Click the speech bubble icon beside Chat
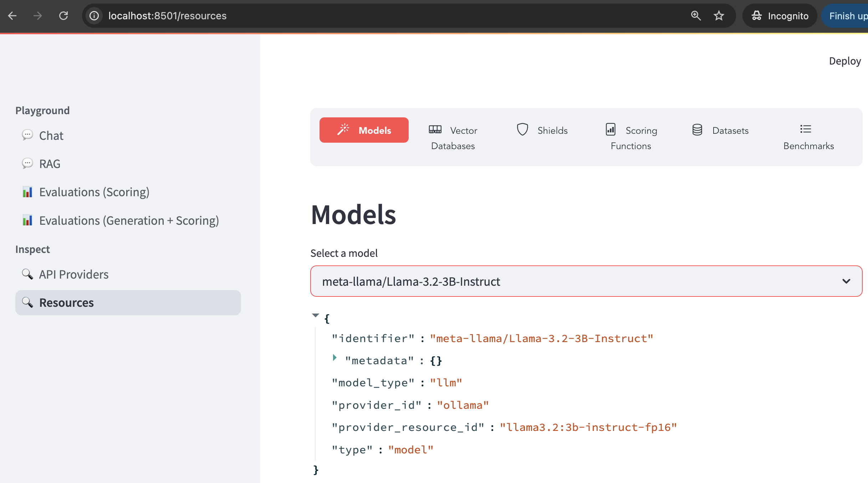Image resolution: width=868 pixels, height=483 pixels. (x=27, y=135)
